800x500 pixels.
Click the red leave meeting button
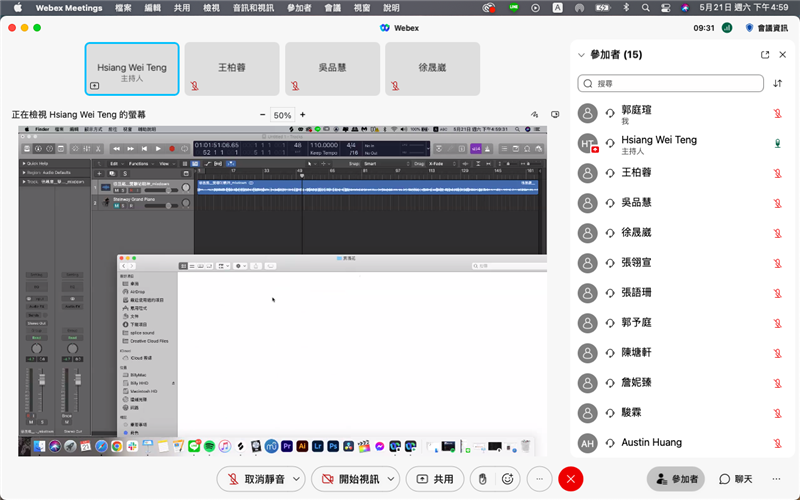[571, 479]
